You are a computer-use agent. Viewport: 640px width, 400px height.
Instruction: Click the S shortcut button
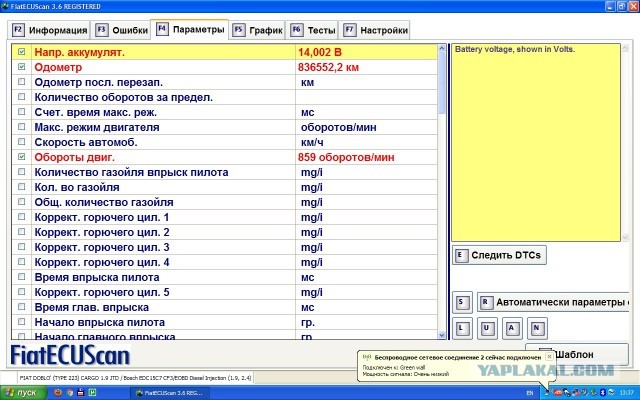pos(462,302)
